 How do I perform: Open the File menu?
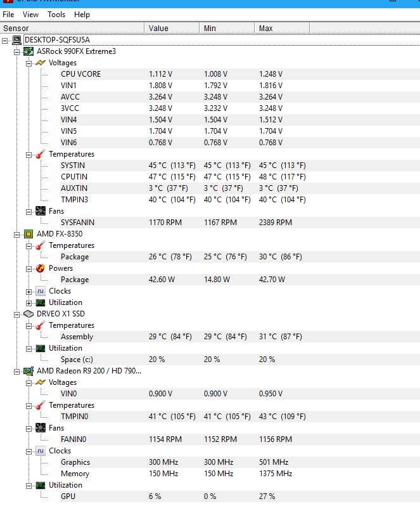pos(8,15)
